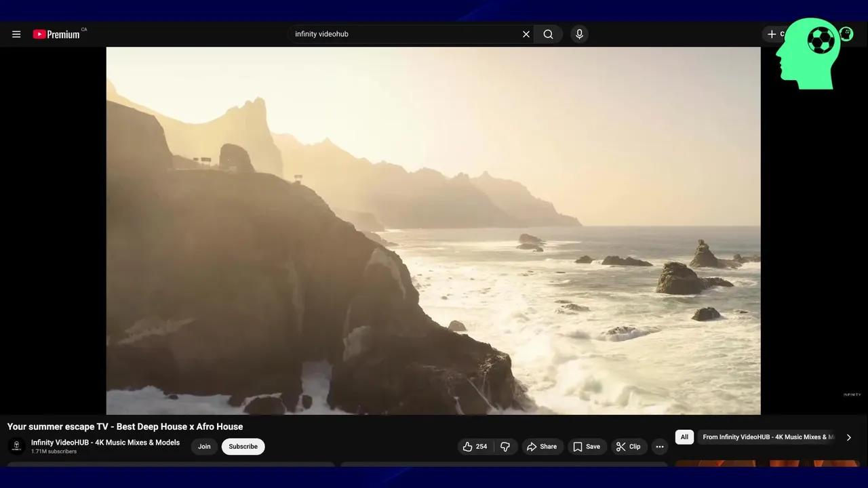Subscribe to Infinity VideoHUB channel
This screenshot has width=868, height=488.
click(x=243, y=447)
